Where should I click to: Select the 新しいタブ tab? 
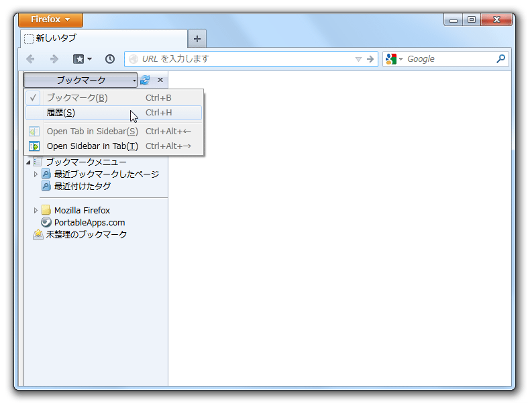coord(104,38)
